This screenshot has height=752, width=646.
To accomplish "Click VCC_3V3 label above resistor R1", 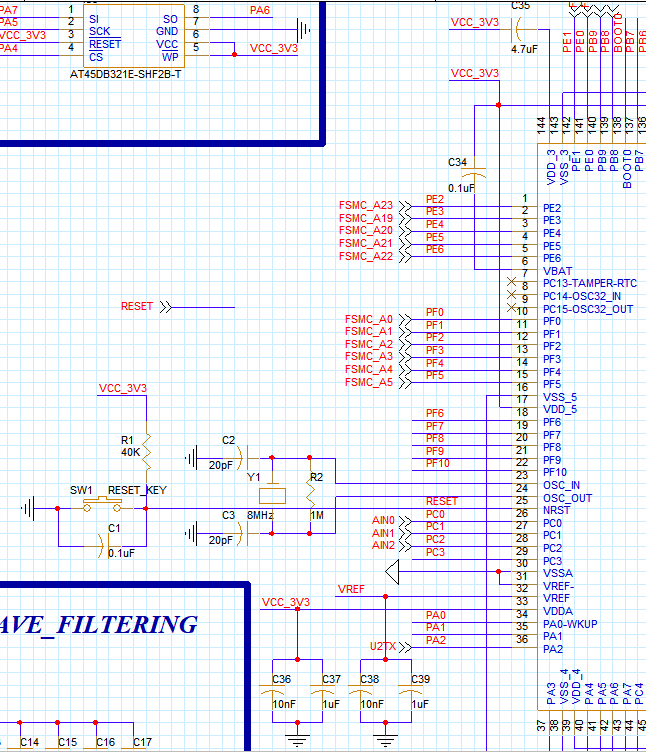I will [123, 388].
